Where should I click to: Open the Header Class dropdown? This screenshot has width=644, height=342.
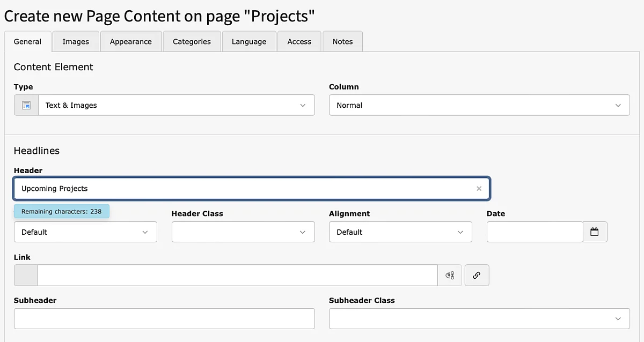point(243,232)
